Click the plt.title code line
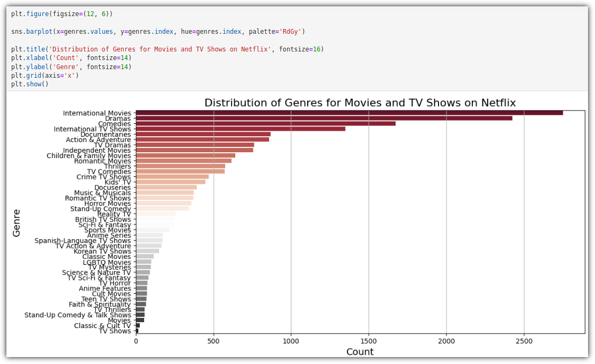595x364 pixels. [x=167, y=49]
